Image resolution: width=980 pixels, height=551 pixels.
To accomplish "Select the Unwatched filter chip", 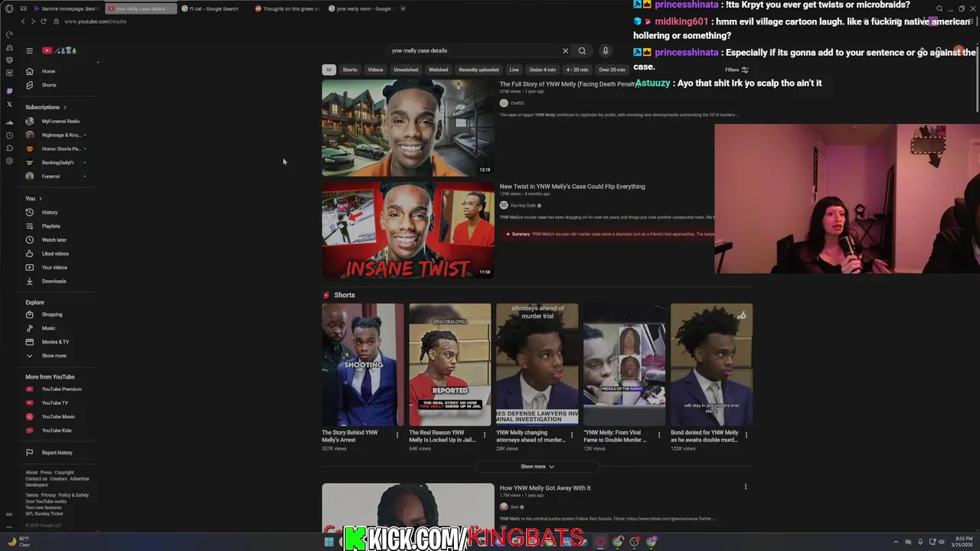I will [x=406, y=70].
